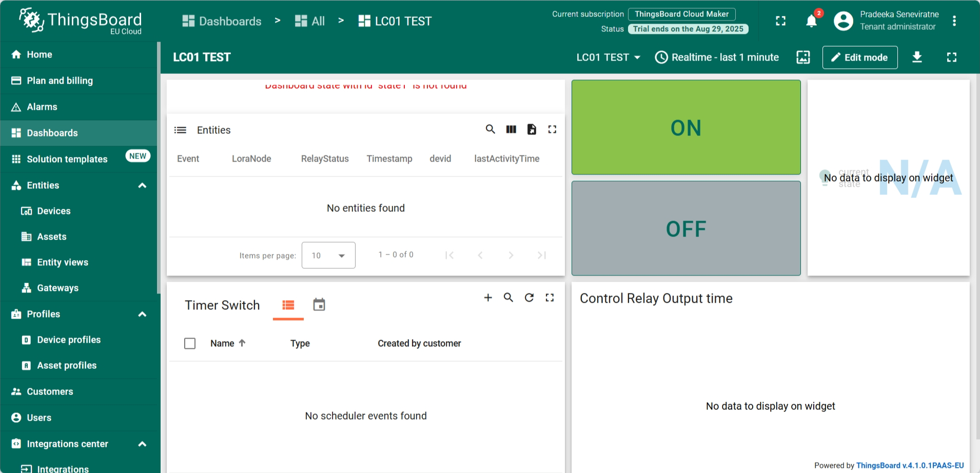This screenshot has width=980, height=473.
Task: Open the notifications bell
Action: pos(811,21)
